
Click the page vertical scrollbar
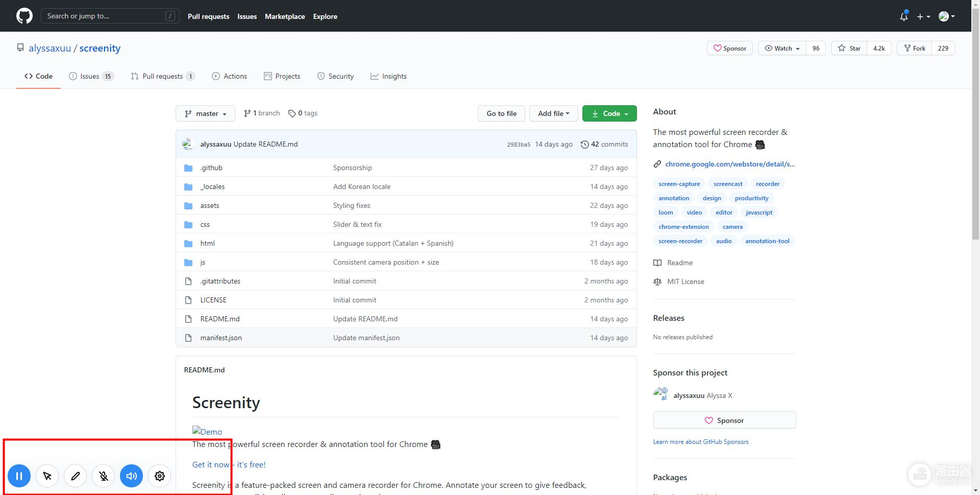click(x=975, y=153)
